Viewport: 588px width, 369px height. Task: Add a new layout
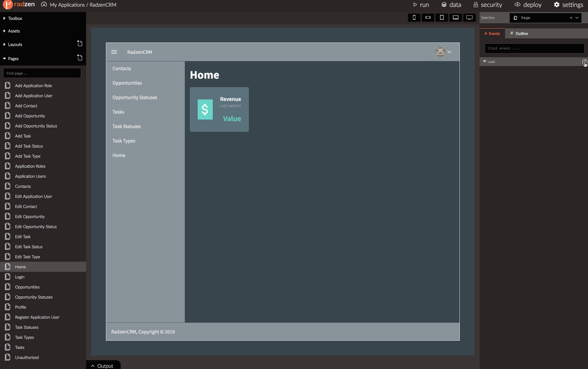click(x=80, y=43)
